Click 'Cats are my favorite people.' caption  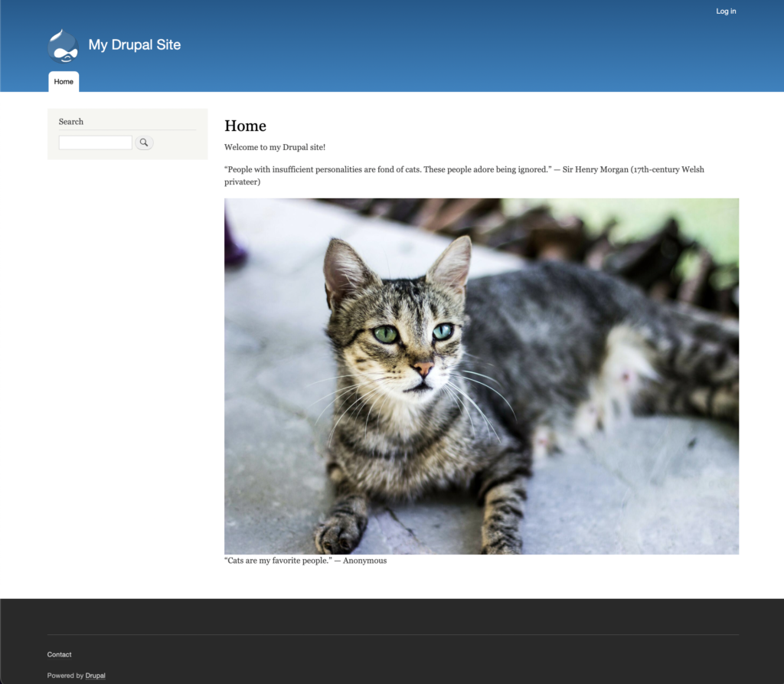pyautogui.click(x=305, y=561)
